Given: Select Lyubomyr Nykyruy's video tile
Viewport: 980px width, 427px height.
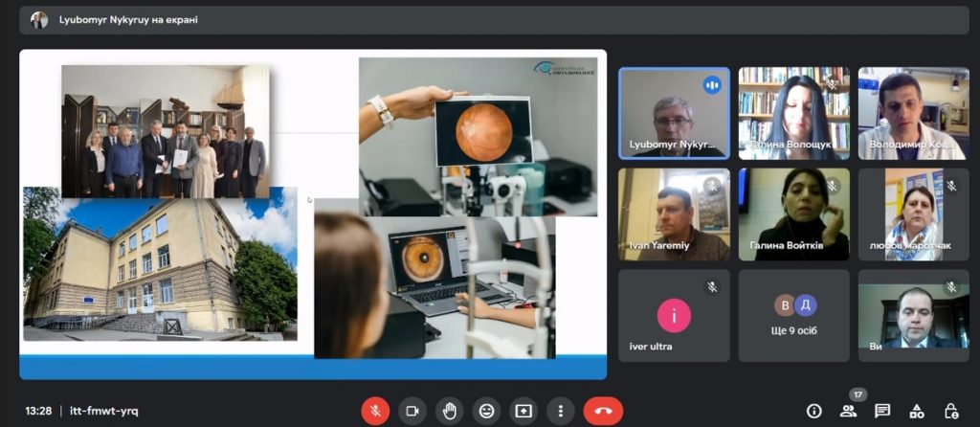Looking at the screenshot, I should (x=674, y=113).
